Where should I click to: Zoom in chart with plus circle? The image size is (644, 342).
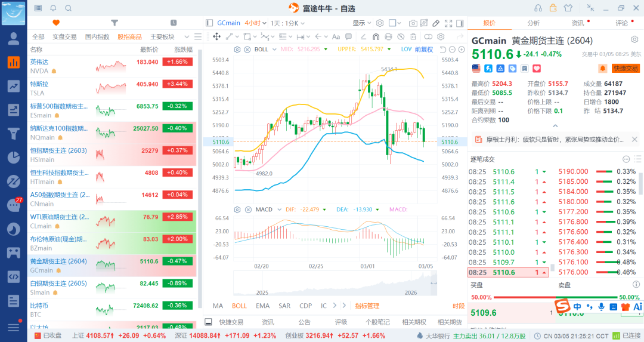(x=462, y=50)
